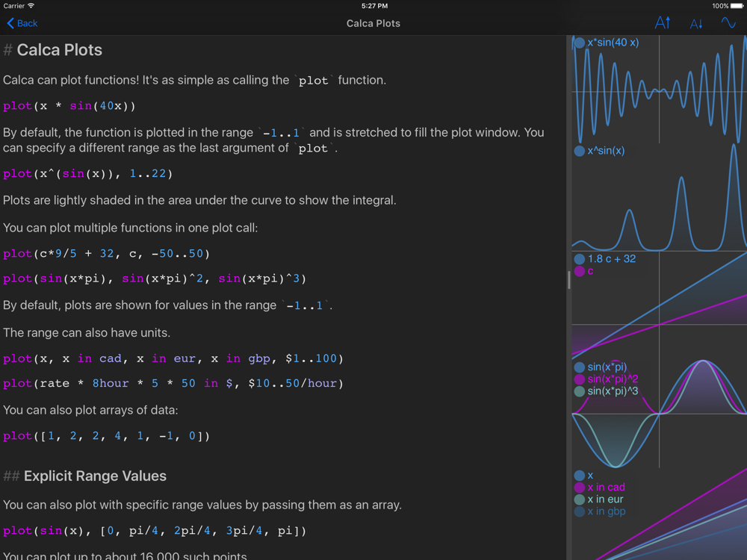The width and height of the screenshot is (747, 560).
Task: Click the battery icon in the status bar
Action: click(737, 6)
